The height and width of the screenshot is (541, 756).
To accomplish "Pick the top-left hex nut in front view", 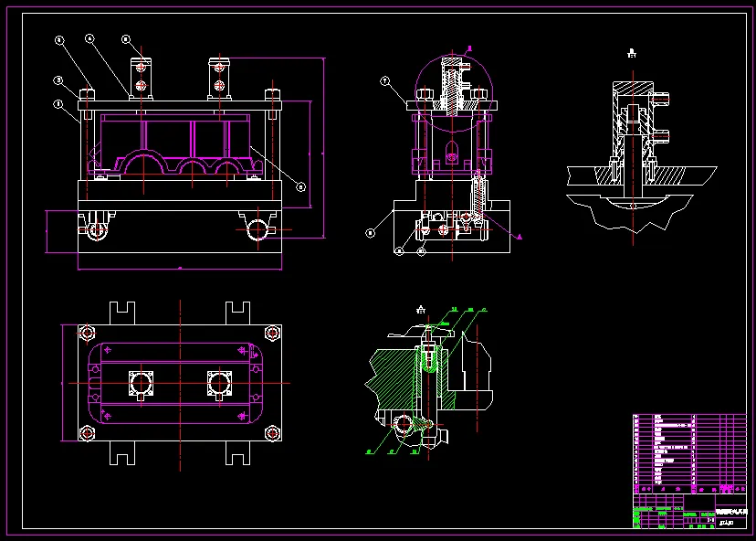I will (x=87, y=94).
